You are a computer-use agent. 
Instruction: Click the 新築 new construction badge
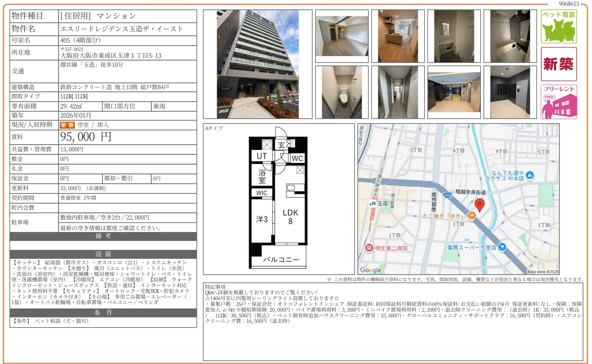coord(559,64)
